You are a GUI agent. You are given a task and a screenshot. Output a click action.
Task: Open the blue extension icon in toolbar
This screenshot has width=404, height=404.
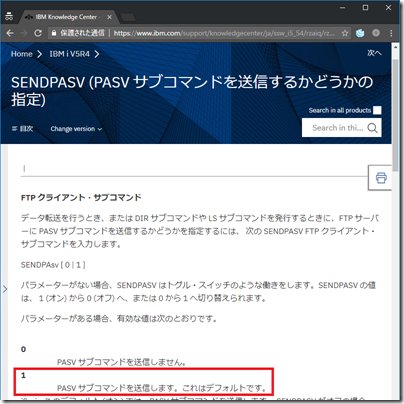pos(360,33)
